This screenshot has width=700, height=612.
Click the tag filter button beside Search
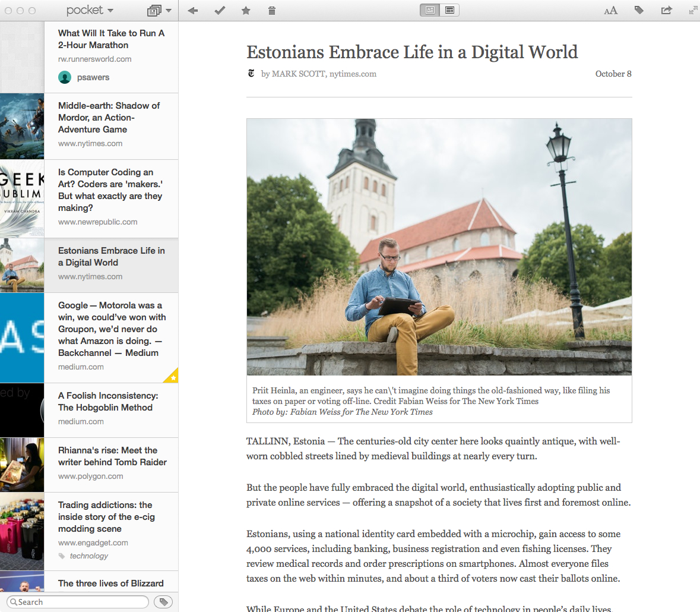tap(163, 602)
